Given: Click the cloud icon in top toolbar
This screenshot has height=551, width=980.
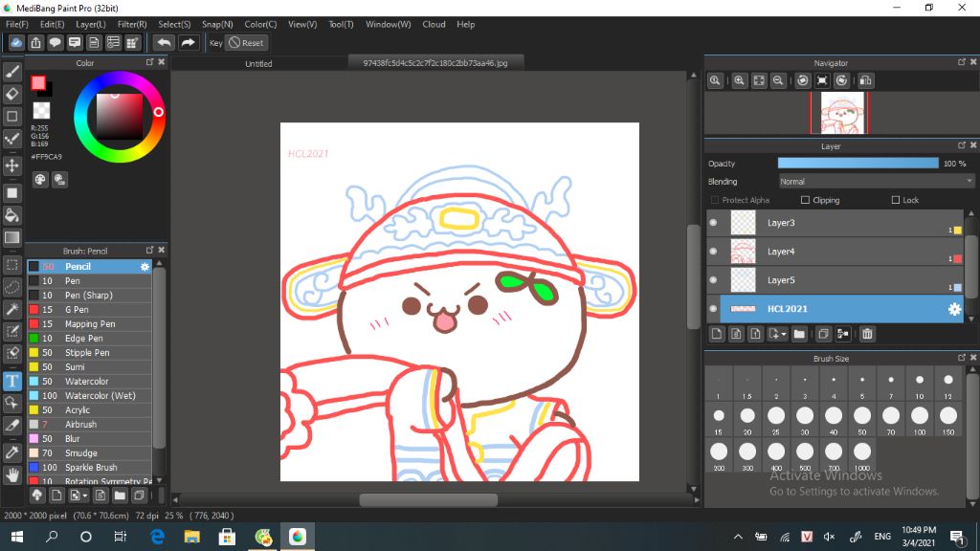Looking at the screenshot, I should point(16,42).
